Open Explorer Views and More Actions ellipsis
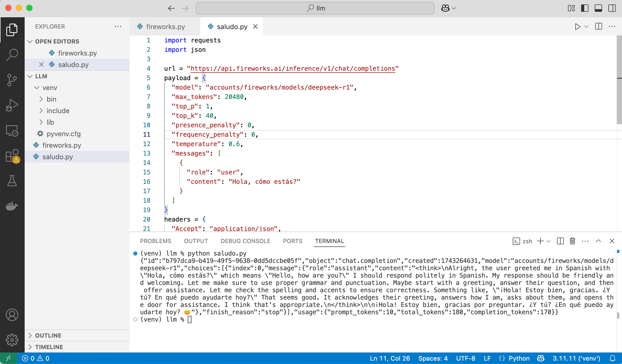The height and width of the screenshot is (364, 622). [x=118, y=26]
